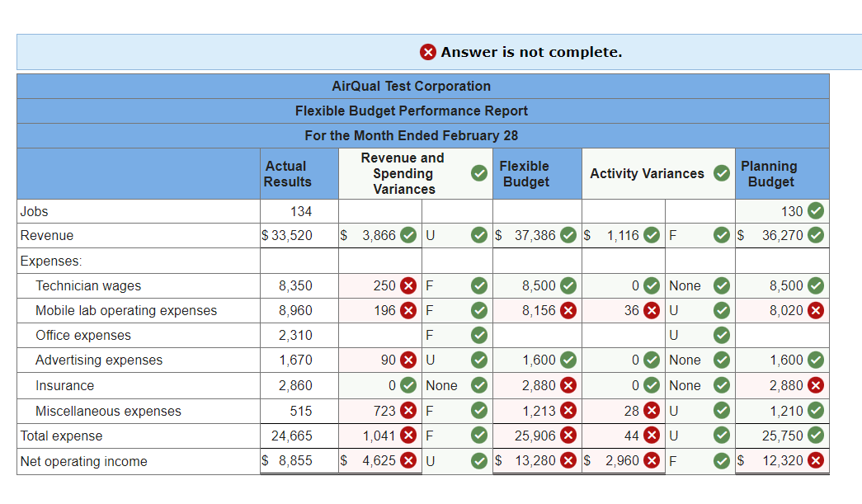Click the red X beside Miscellaneous variance 723
The width and height of the screenshot is (862, 504).
pos(408,411)
